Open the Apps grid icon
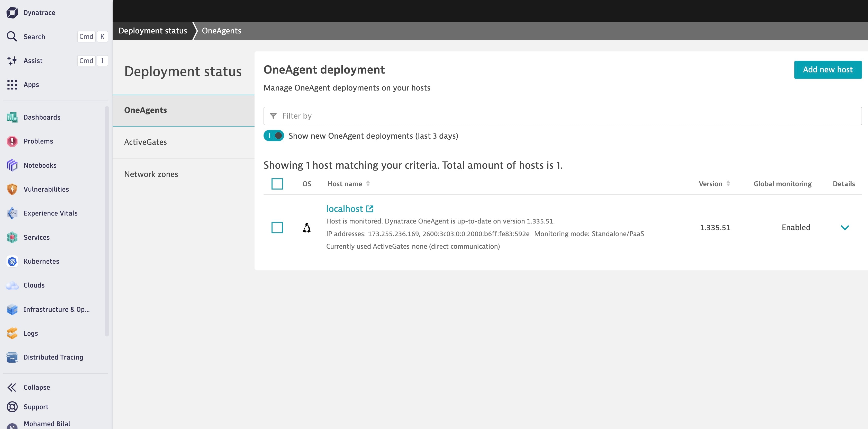Screen dimensions: 868x429 [12, 85]
